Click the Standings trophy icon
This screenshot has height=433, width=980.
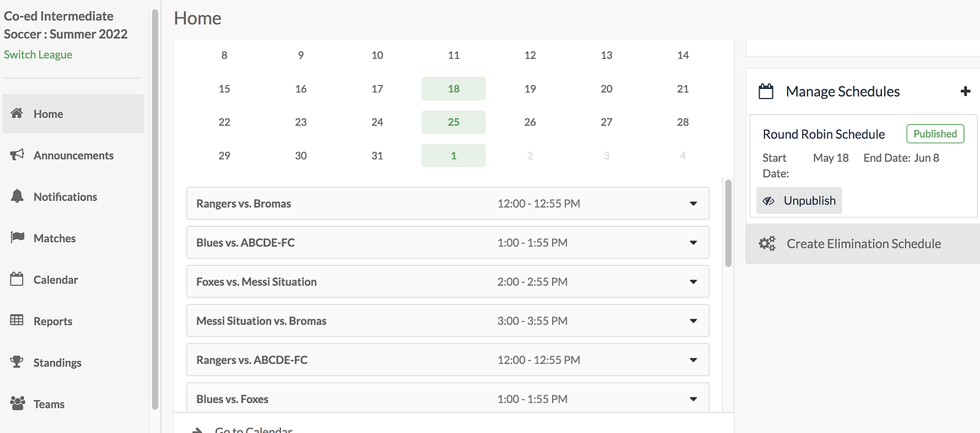click(17, 362)
